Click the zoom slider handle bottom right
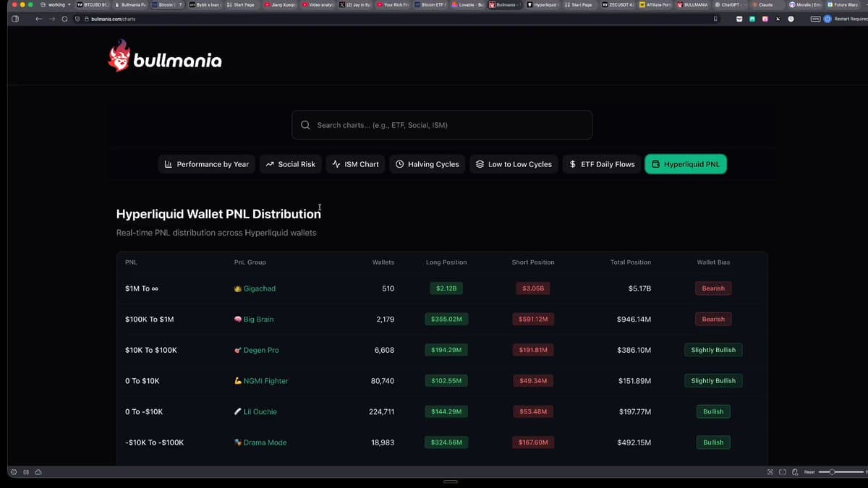 click(x=832, y=471)
